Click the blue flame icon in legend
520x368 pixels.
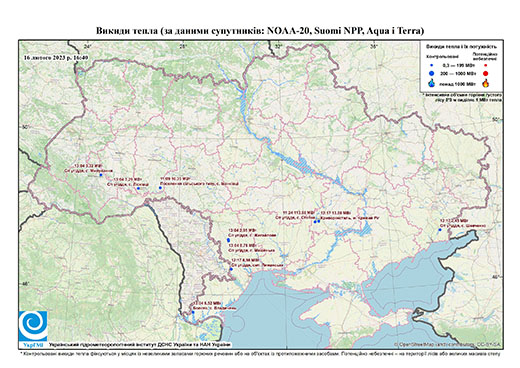tap(431, 83)
